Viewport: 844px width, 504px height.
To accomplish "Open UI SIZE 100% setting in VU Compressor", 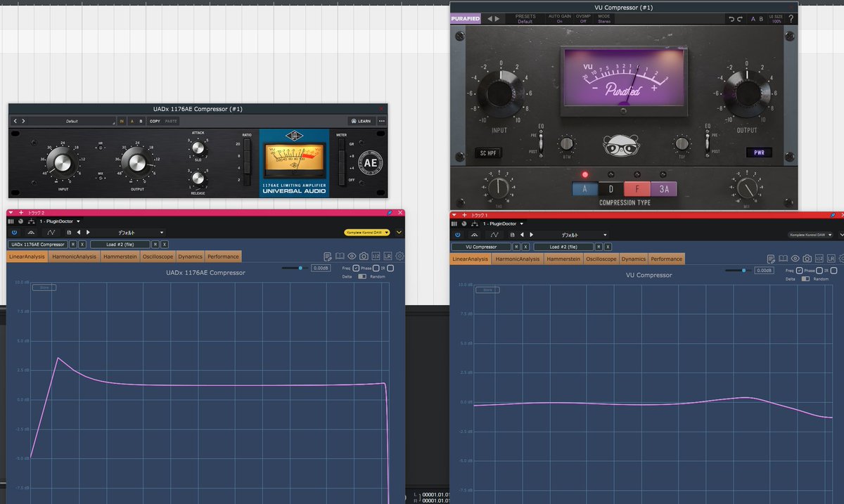I will tap(776, 19).
